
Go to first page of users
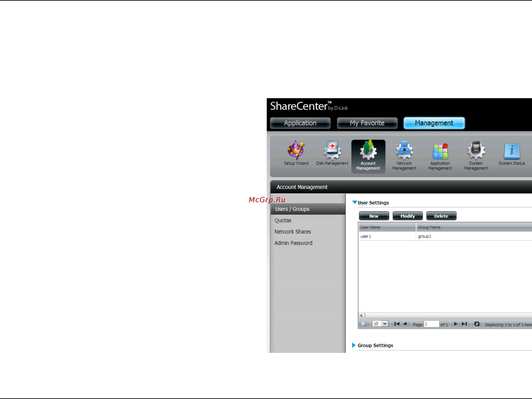tap(397, 324)
